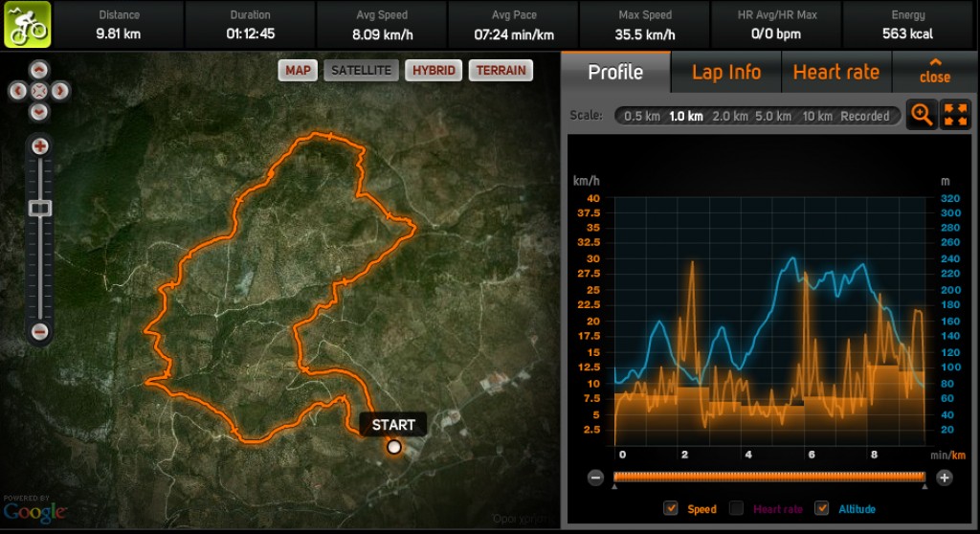Click Max Speed value 35.5 km/h
980x534 pixels.
point(645,34)
